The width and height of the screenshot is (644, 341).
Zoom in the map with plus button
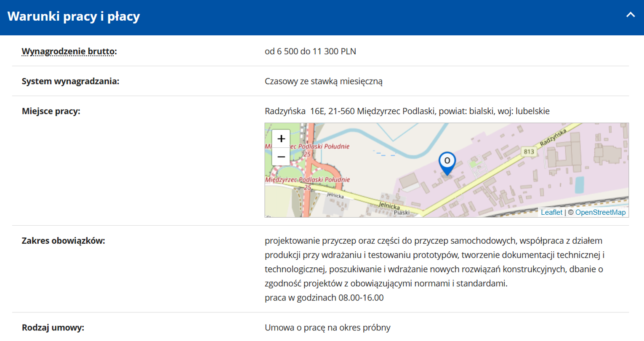pyautogui.click(x=281, y=139)
